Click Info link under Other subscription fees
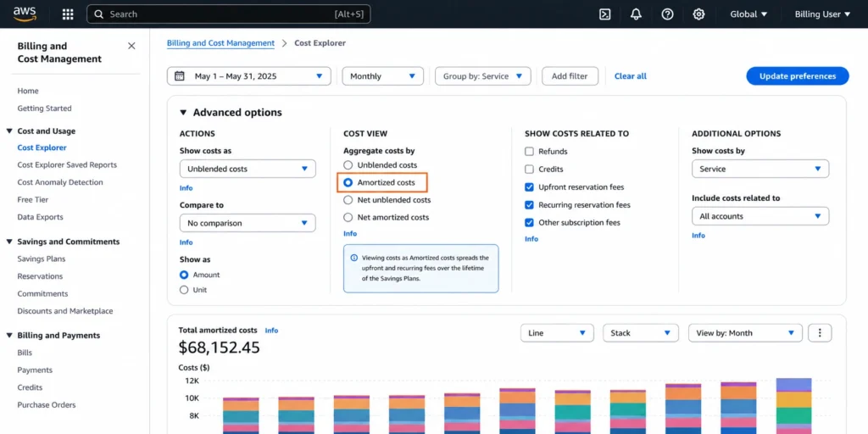 531,239
